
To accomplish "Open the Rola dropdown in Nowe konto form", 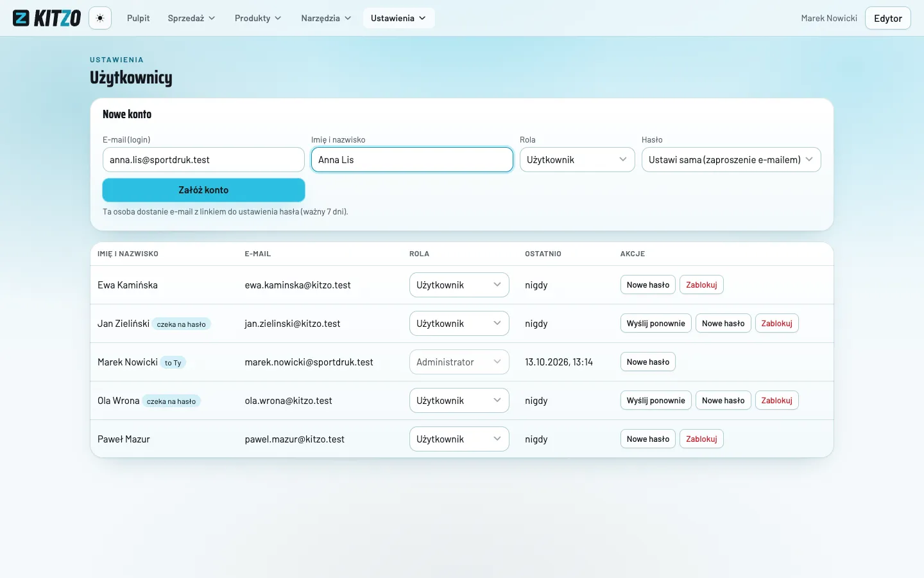I will point(577,160).
